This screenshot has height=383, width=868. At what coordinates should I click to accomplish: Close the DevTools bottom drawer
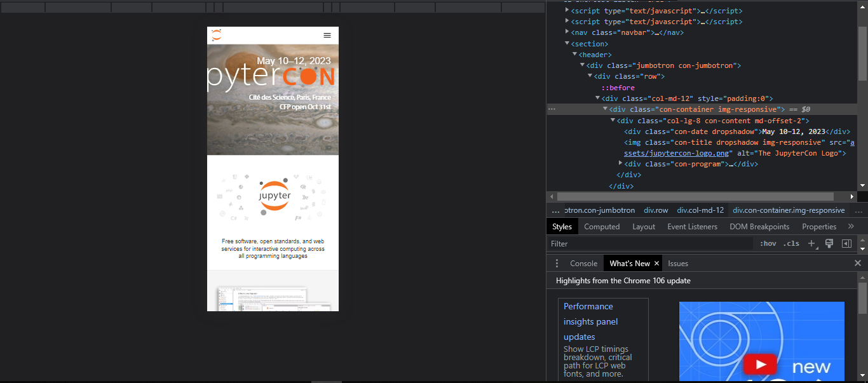coord(858,263)
